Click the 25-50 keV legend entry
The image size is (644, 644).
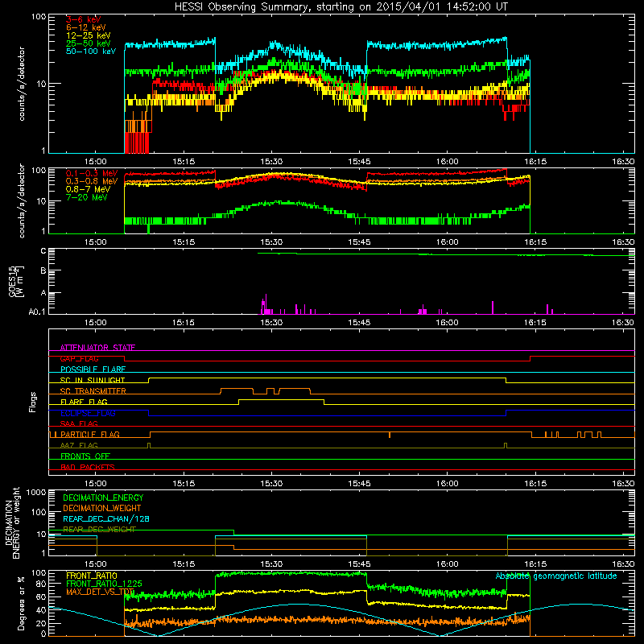[x=88, y=43]
